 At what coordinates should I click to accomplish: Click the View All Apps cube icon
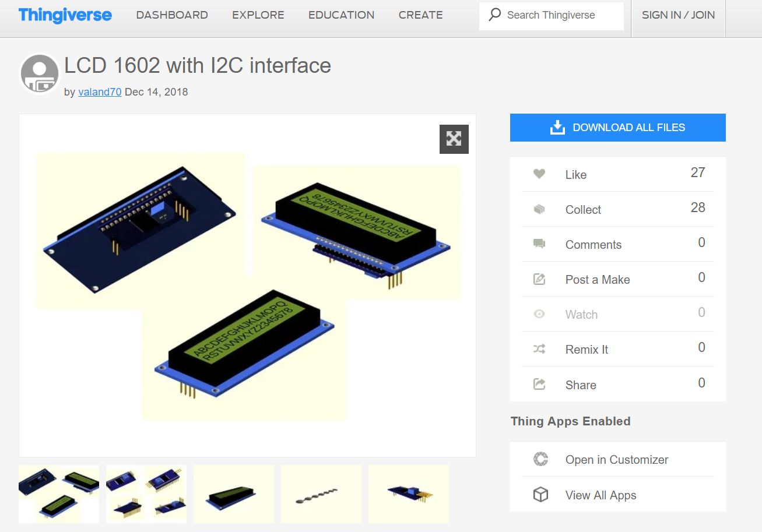[x=540, y=495]
